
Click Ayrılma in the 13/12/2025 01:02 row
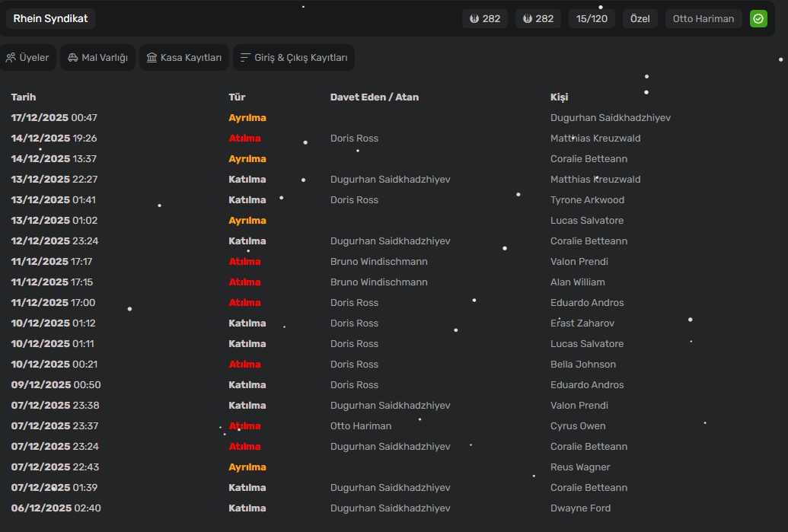(x=247, y=221)
